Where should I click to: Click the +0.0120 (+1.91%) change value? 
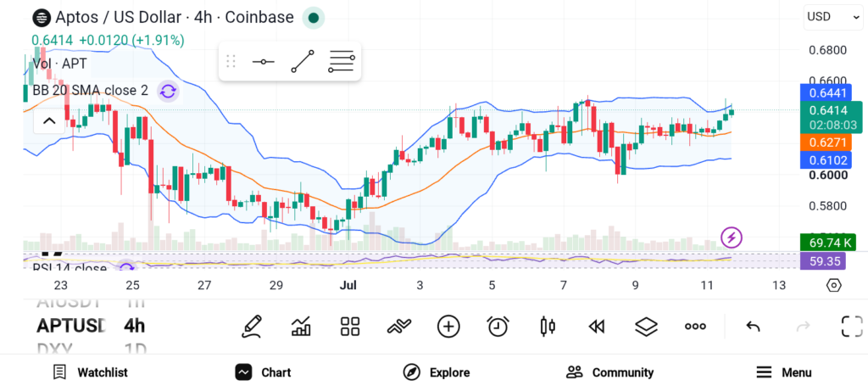pos(131,41)
